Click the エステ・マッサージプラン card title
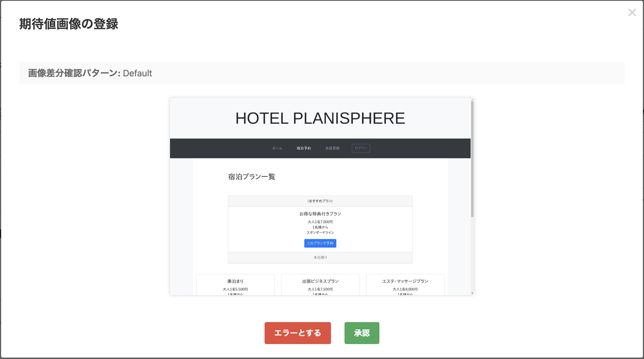This screenshot has height=359, width=644. coord(405,281)
